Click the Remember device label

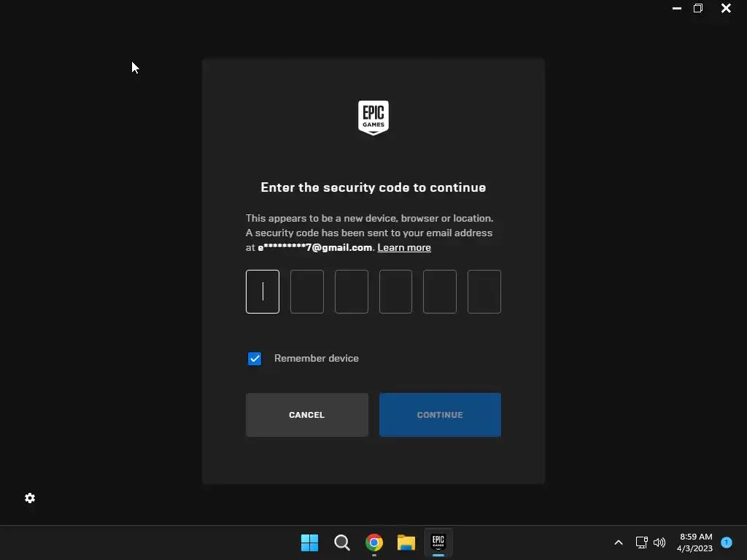pos(317,358)
